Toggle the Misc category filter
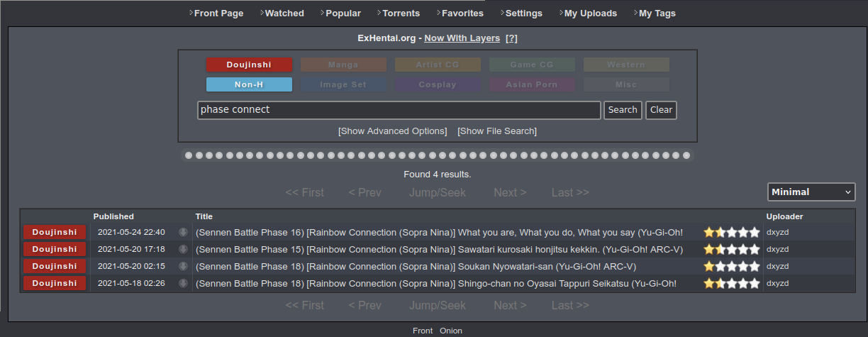 [x=626, y=84]
